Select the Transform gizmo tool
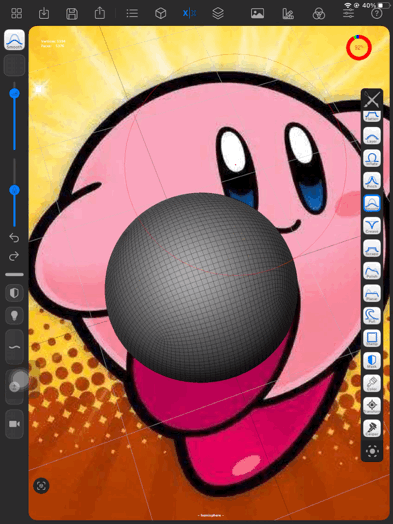Screen dimensions: 393x524 pyautogui.click(x=372, y=405)
